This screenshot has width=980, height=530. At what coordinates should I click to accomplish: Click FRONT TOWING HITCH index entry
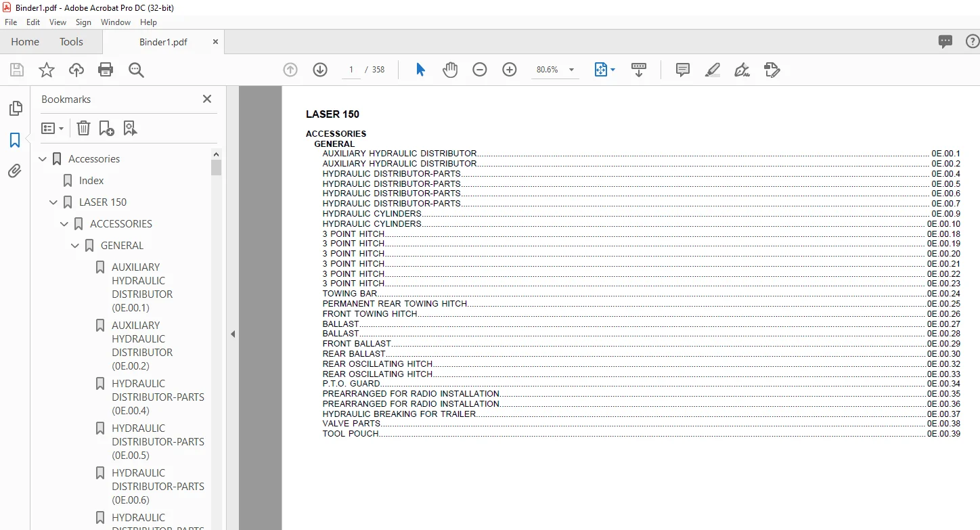click(641, 314)
